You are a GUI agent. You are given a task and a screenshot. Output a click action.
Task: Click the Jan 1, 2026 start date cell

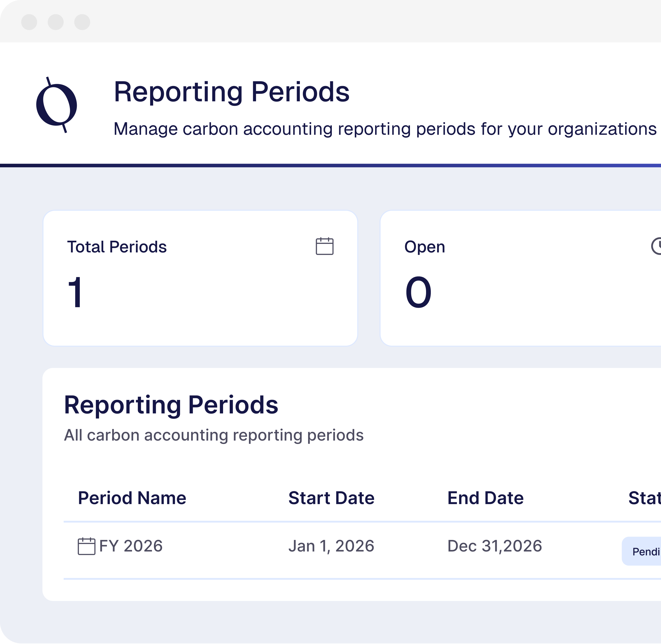331,546
